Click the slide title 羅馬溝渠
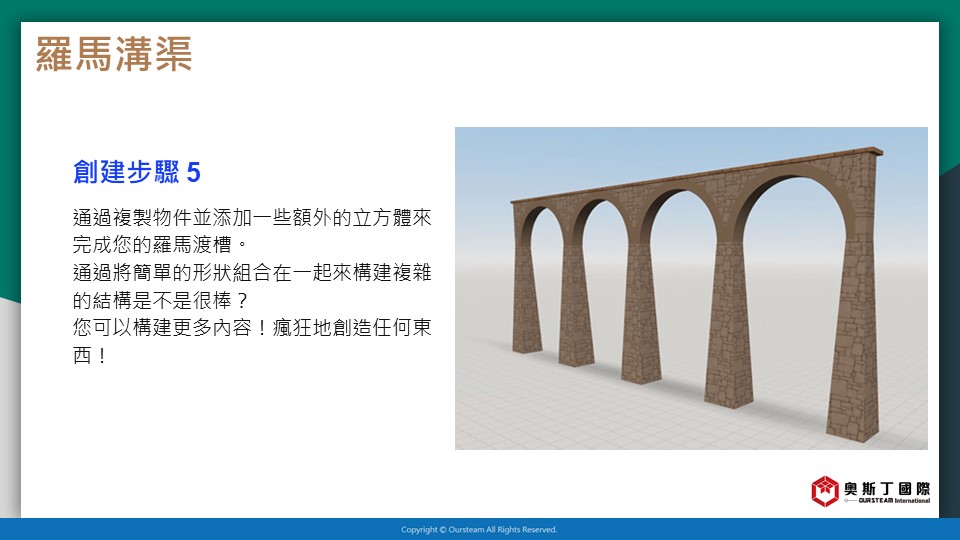 point(114,54)
